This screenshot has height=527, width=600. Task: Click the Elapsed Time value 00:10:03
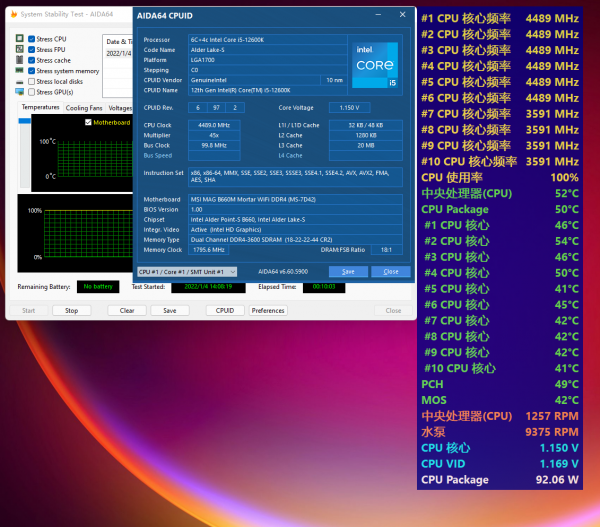click(x=324, y=287)
